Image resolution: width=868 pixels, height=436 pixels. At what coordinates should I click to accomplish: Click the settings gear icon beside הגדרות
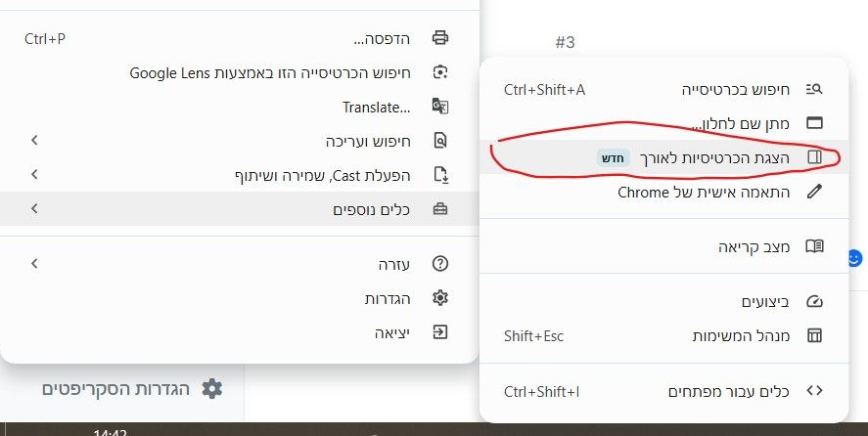click(440, 298)
